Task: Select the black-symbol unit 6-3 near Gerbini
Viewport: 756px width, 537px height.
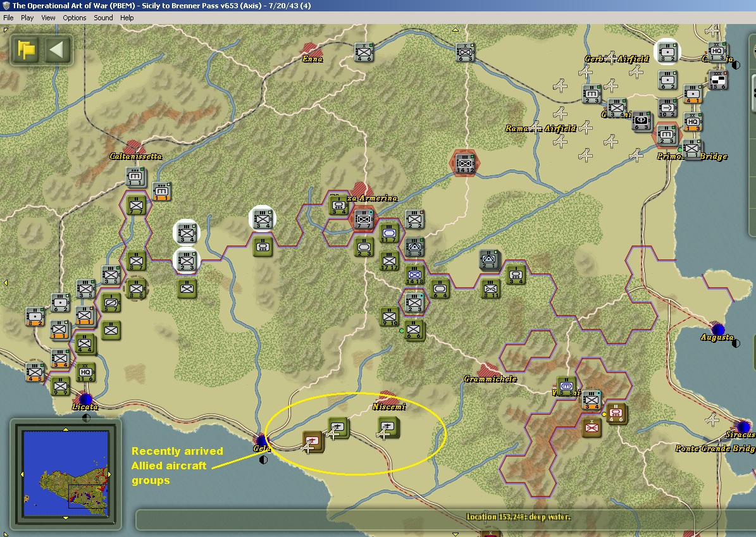Action: [641, 121]
